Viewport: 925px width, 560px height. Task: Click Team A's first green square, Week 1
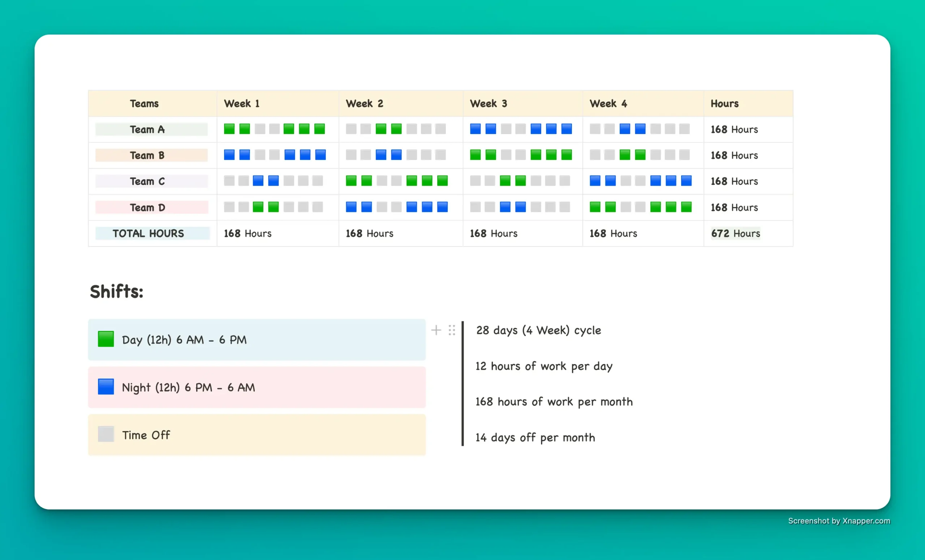[x=229, y=129]
